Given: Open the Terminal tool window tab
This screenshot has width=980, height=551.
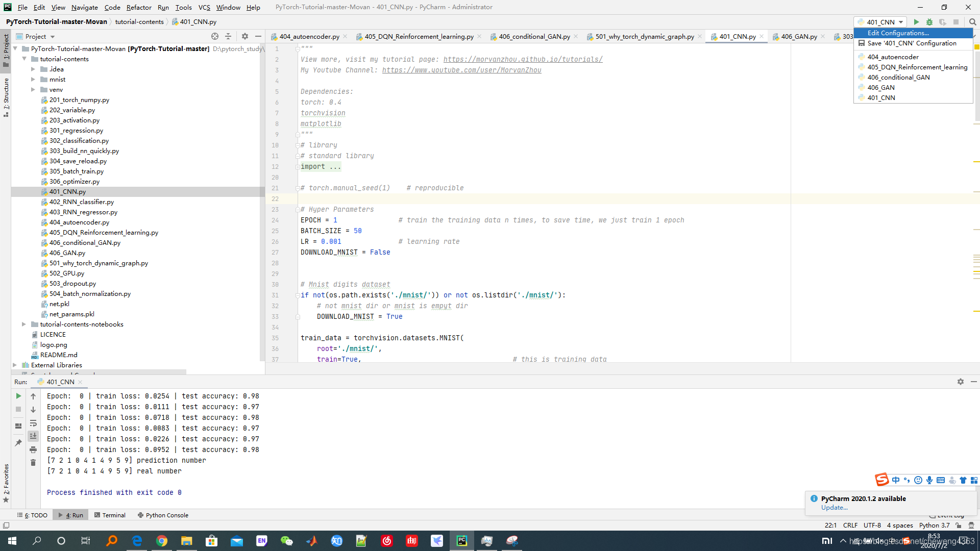Looking at the screenshot, I should pos(110,515).
